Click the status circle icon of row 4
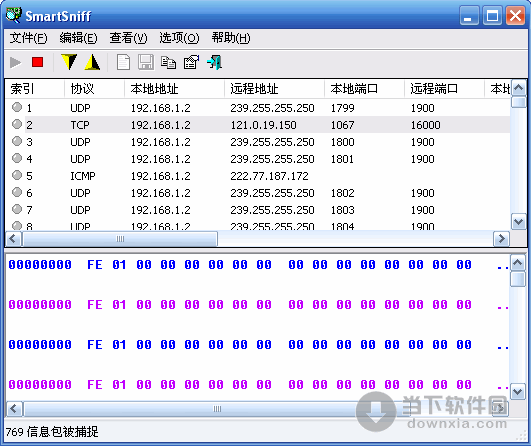Image resolution: width=531 pixels, height=446 pixels. point(17,158)
